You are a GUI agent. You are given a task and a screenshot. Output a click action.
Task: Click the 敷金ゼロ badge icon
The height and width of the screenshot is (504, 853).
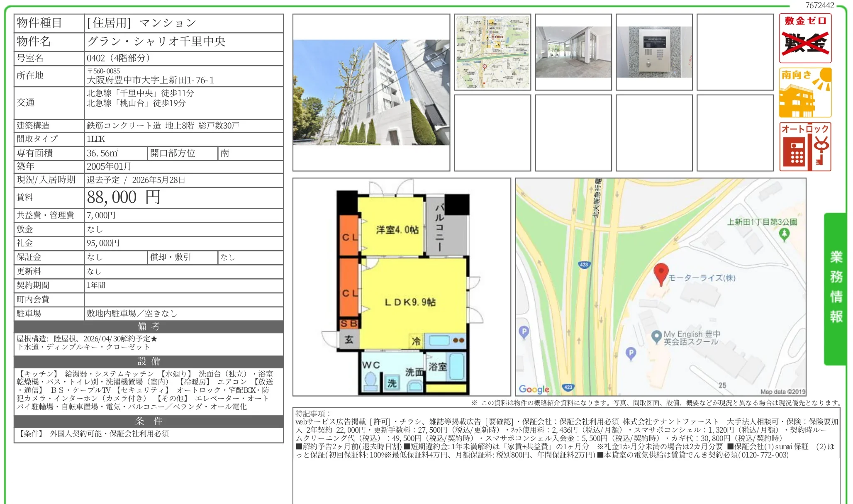coord(805,38)
